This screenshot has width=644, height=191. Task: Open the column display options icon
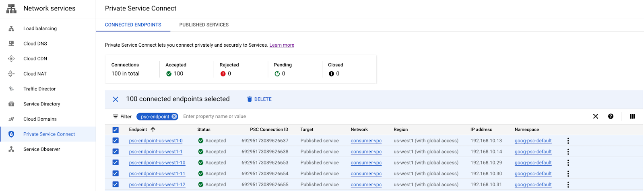tap(632, 116)
